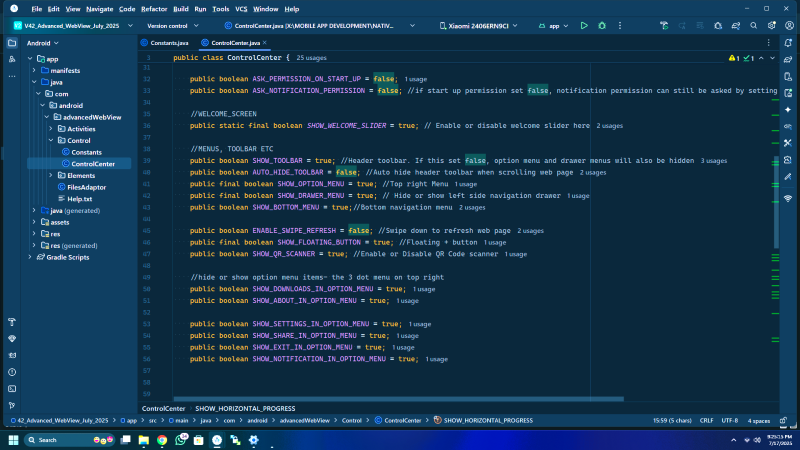Open the Gemini sparkle icon on right sidebar
The height and width of the screenshot is (450, 800).
click(x=788, y=110)
